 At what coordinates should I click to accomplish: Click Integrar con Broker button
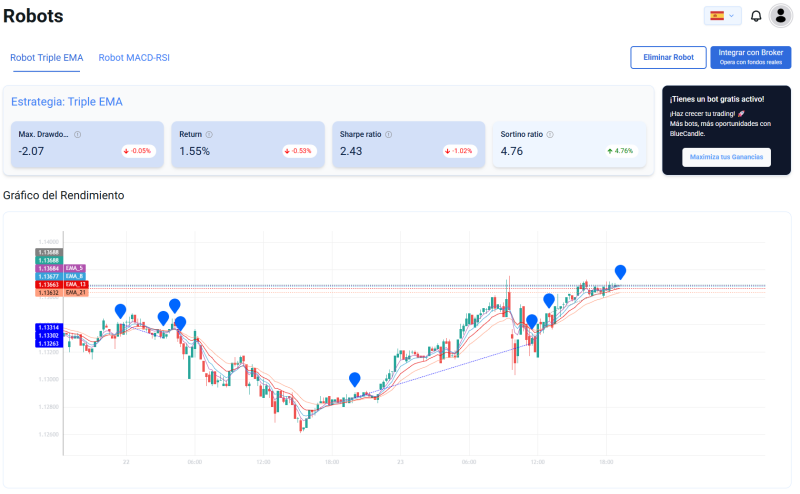tap(750, 57)
